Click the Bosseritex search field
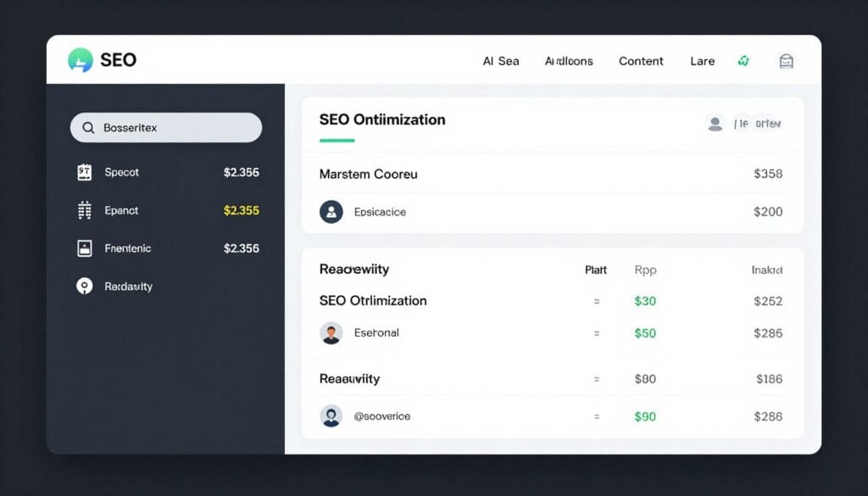The image size is (868, 496). point(166,128)
